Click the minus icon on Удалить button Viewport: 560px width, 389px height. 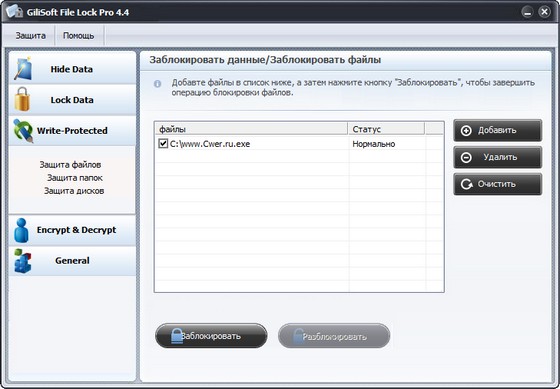click(x=466, y=158)
